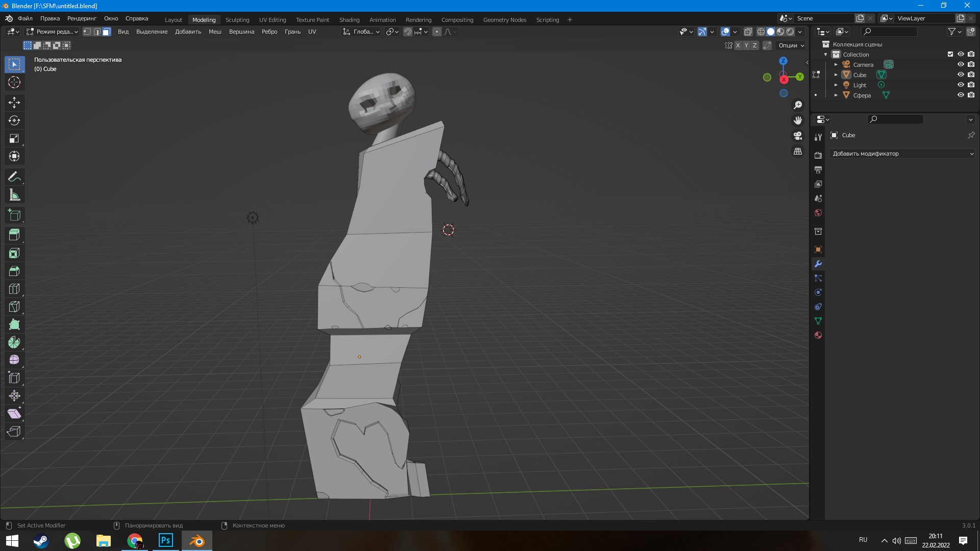The height and width of the screenshot is (551, 980).
Task: Click the pan view hand icon
Action: pyautogui.click(x=798, y=120)
